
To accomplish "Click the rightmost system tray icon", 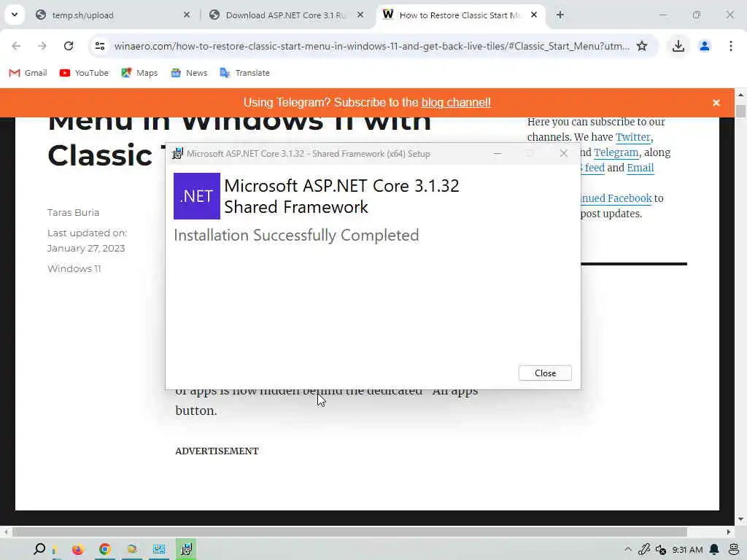I will [734, 550].
